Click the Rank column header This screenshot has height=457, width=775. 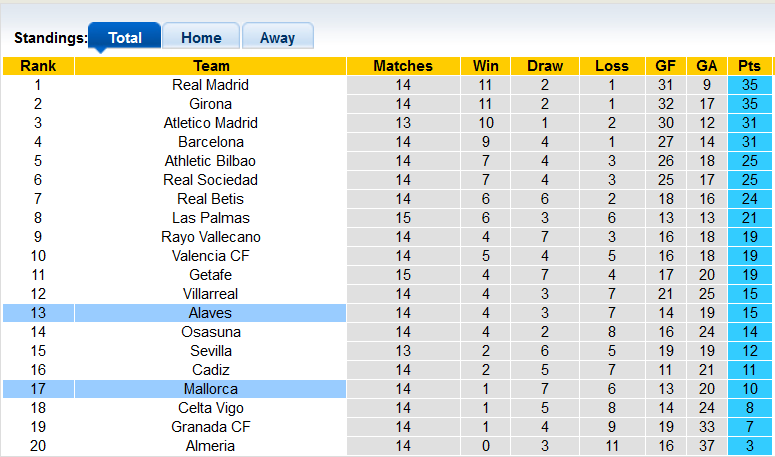[38, 66]
